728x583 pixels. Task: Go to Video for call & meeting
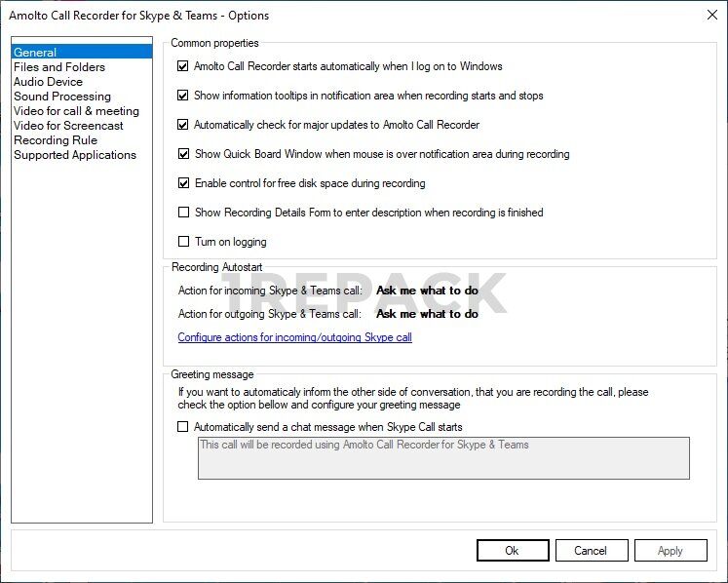click(x=76, y=111)
